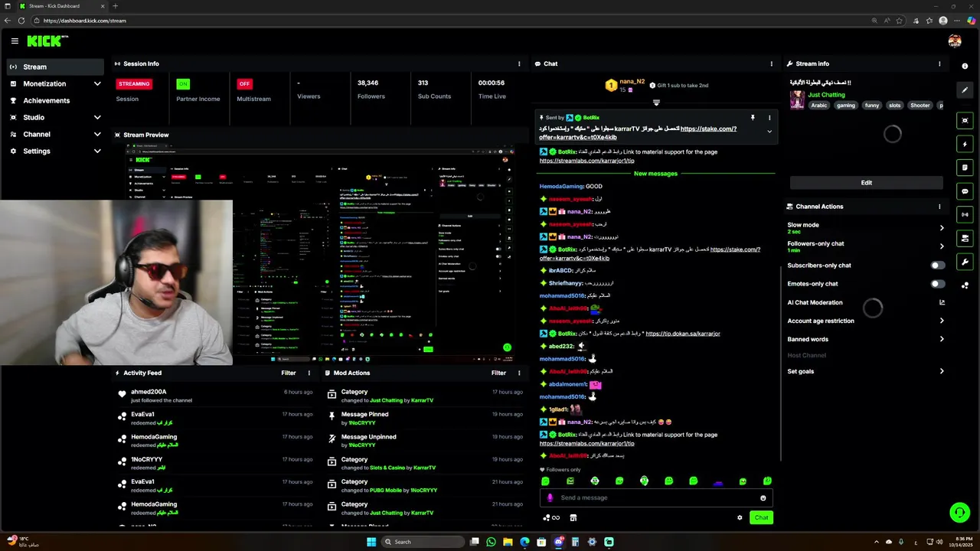Open the hamburger menu beside the Kick logo
The height and width of the screenshot is (551, 980).
click(15, 41)
